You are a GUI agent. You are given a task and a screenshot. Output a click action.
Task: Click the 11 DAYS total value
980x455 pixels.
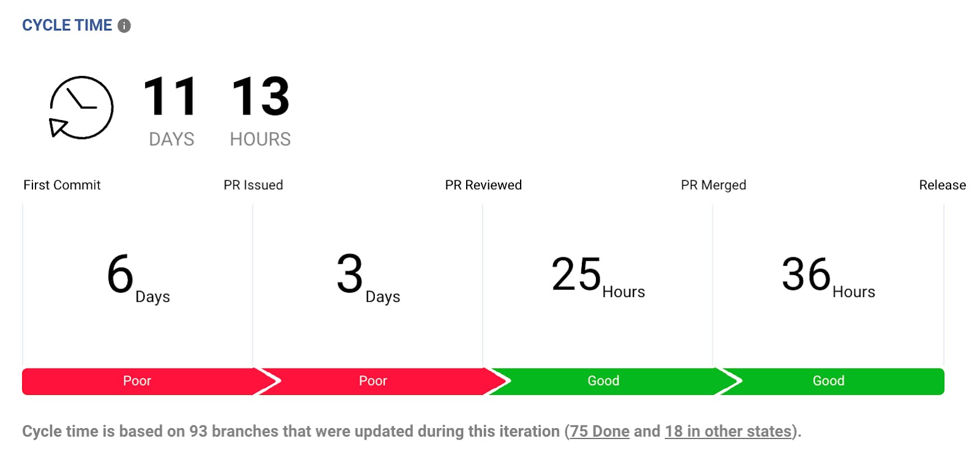click(171, 109)
